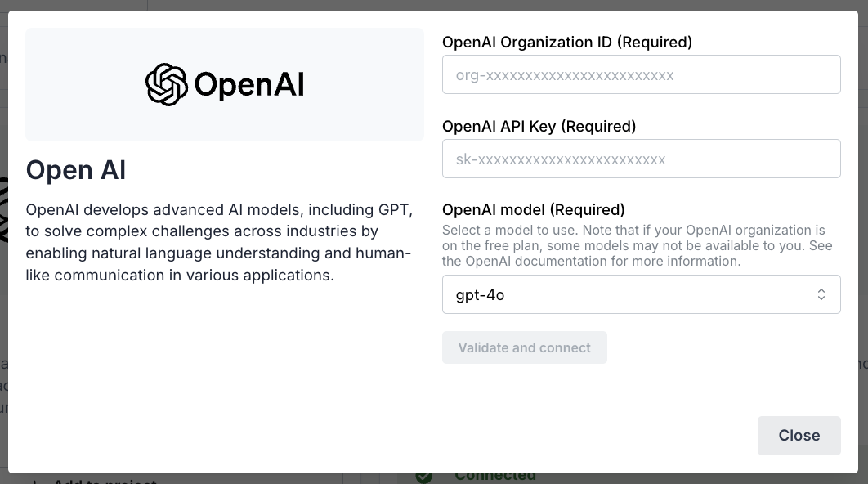Click the "OpenAI API Key (Required)" label

click(x=539, y=127)
